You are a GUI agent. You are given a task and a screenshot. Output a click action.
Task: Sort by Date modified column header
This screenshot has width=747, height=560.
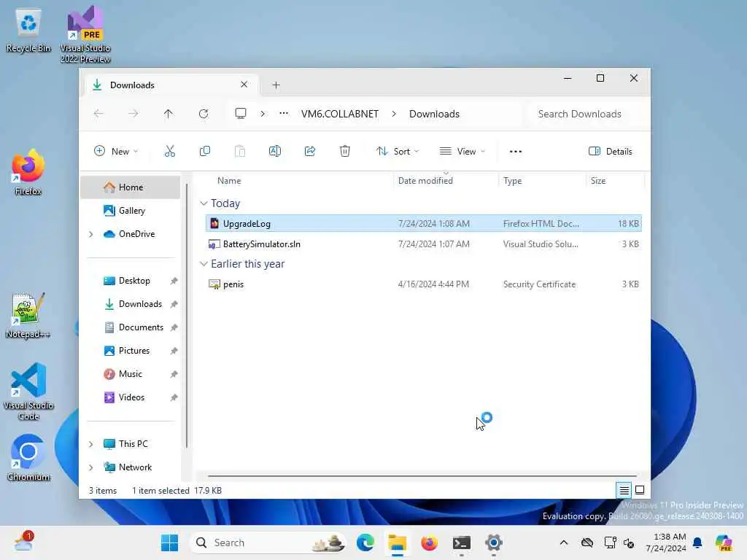tap(425, 181)
